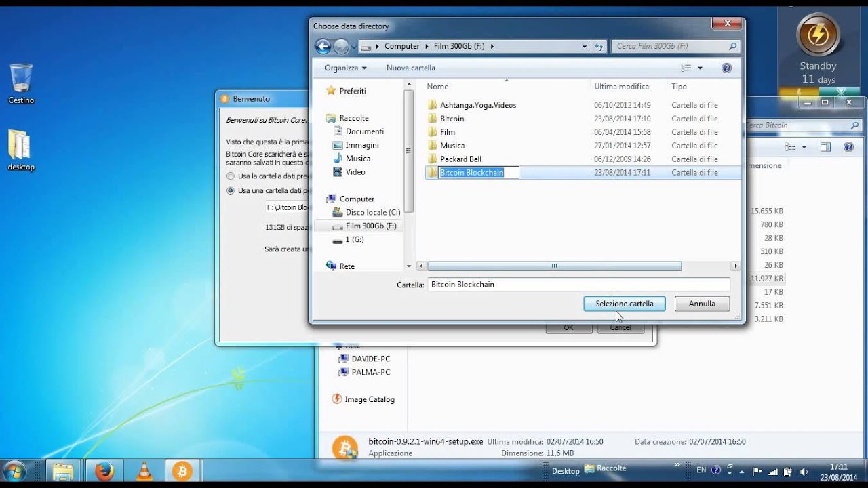Click the Forward arrow in the directory dialog

341,46
